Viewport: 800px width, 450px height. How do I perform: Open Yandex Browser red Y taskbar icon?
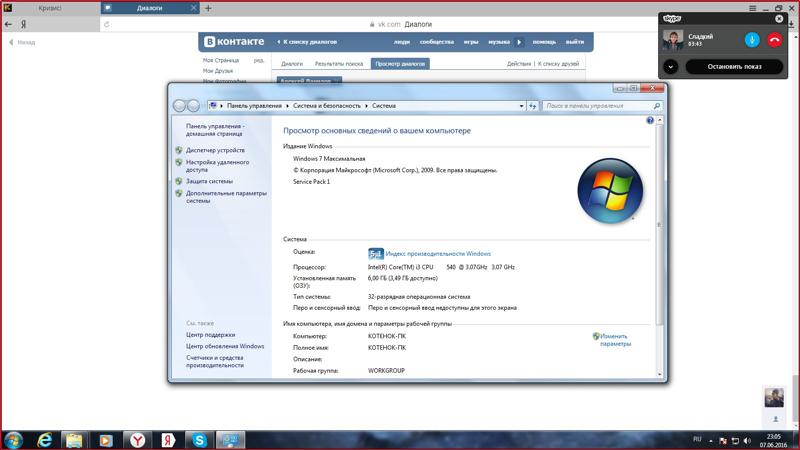pos(137,440)
